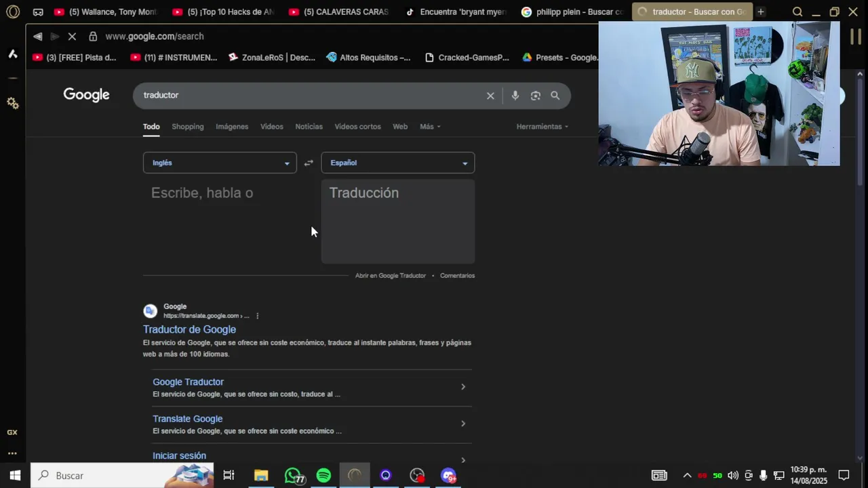The width and height of the screenshot is (868, 488).
Task: Open WhatsApp from the taskbar
Action: tap(293, 475)
